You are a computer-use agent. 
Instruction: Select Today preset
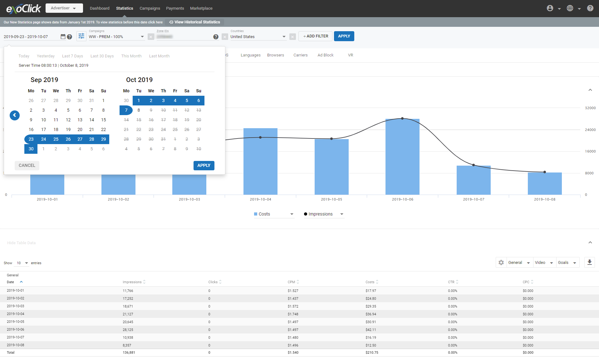pyautogui.click(x=24, y=56)
